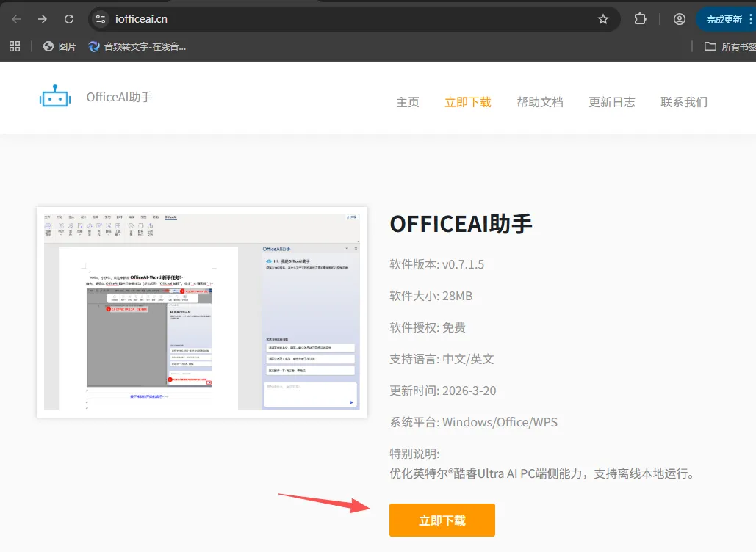Open the 帮助文档 nav item
756x552 pixels.
[x=540, y=102]
